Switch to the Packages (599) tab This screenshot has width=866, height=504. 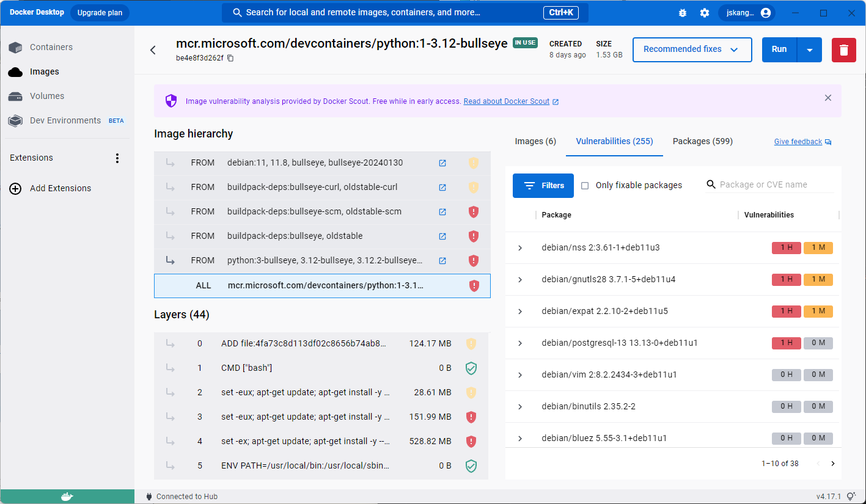click(702, 141)
